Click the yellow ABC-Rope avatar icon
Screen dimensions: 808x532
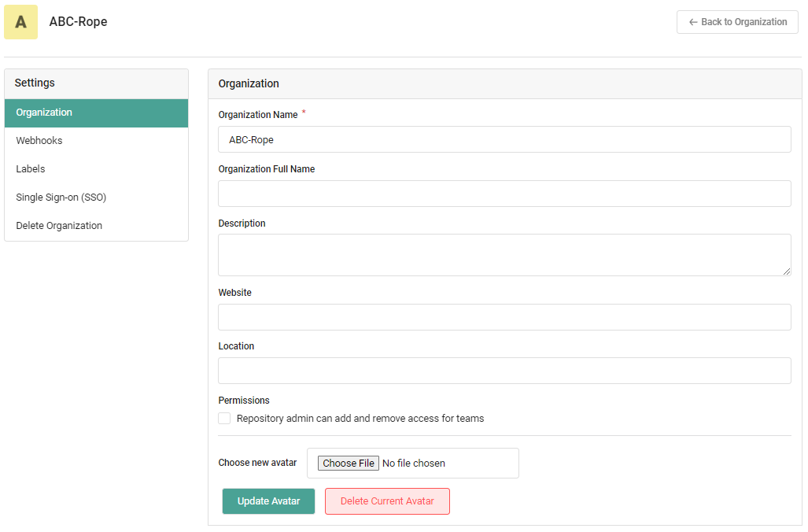tap(20, 22)
